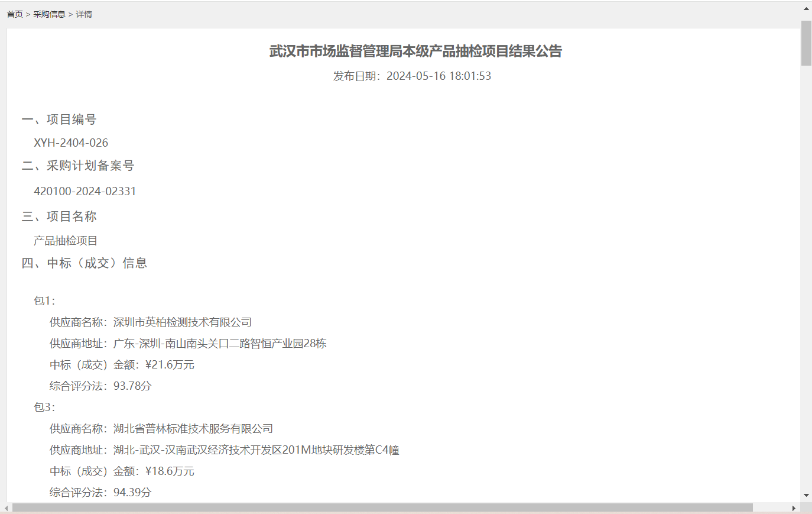Select supplier 湖北省普林标准技术服务有限公司
The width and height of the screenshot is (812, 514).
coord(194,428)
